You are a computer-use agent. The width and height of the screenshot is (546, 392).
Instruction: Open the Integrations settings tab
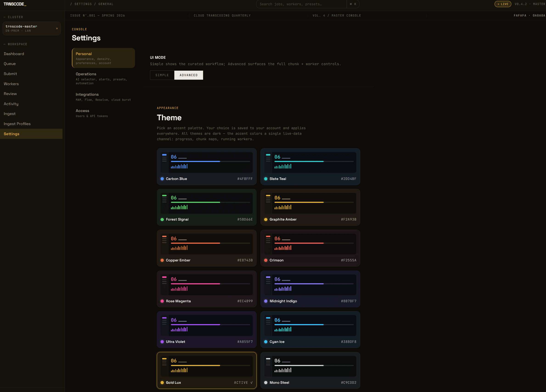103,97
